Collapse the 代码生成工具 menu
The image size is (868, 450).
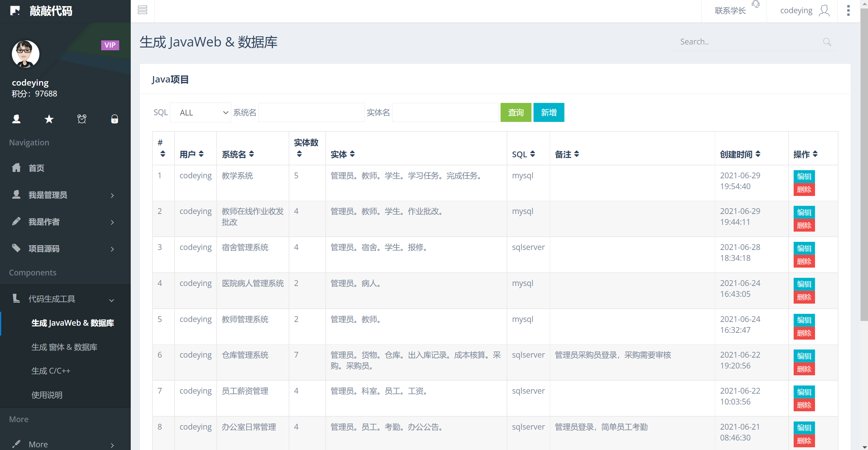click(x=65, y=299)
